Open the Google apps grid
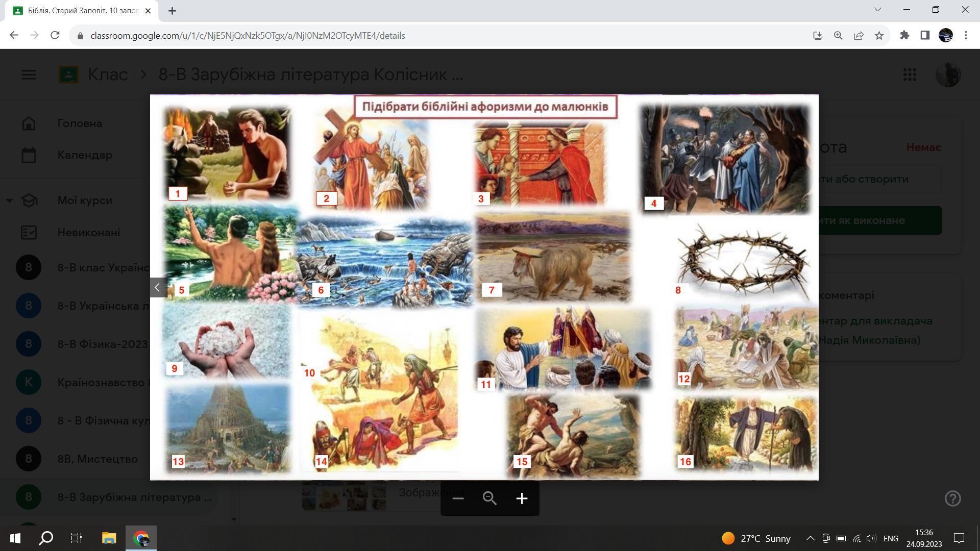The width and height of the screenshot is (980, 551). point(910,74)
